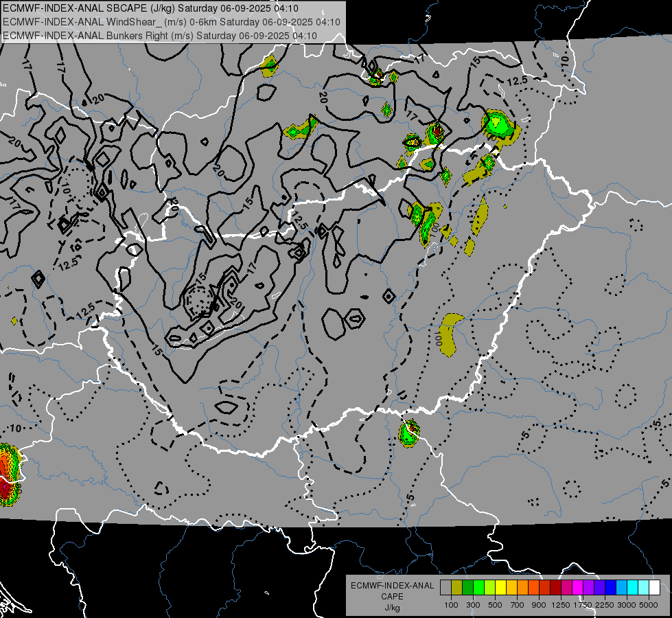Click the 5000 legend tick label
The height and width of the screenshot is (618, 672).
[649, 605]
